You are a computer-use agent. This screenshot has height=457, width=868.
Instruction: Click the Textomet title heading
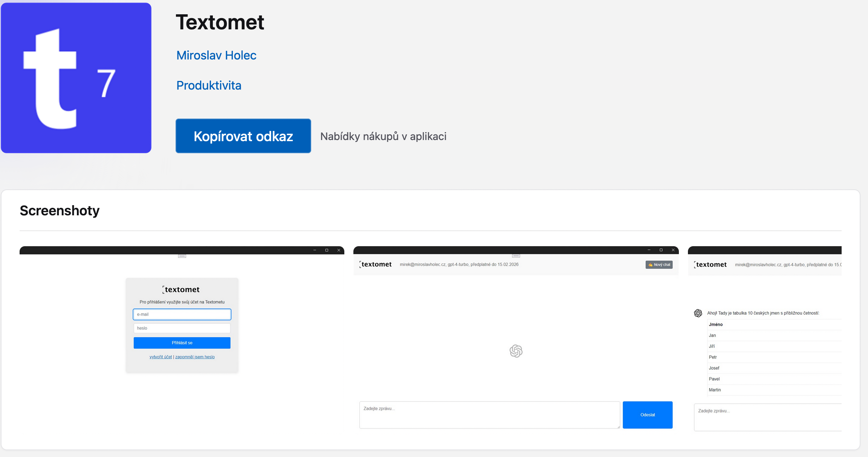(x=220, y=22)
